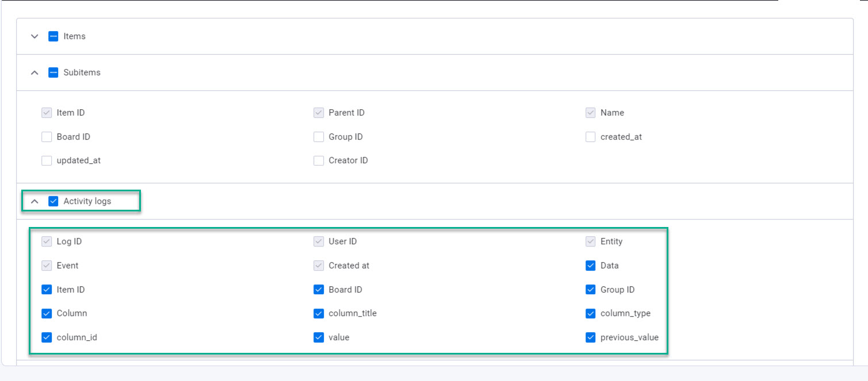Uncheck the column_type checkbox
Viewport: 868px width, 381px height.
point(590,314)
